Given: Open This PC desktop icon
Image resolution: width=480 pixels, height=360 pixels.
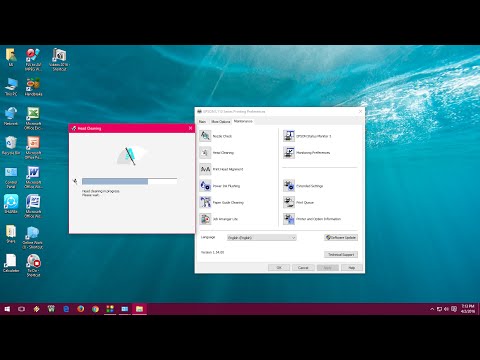Looking at the screenshot, I should pos(11,87).
